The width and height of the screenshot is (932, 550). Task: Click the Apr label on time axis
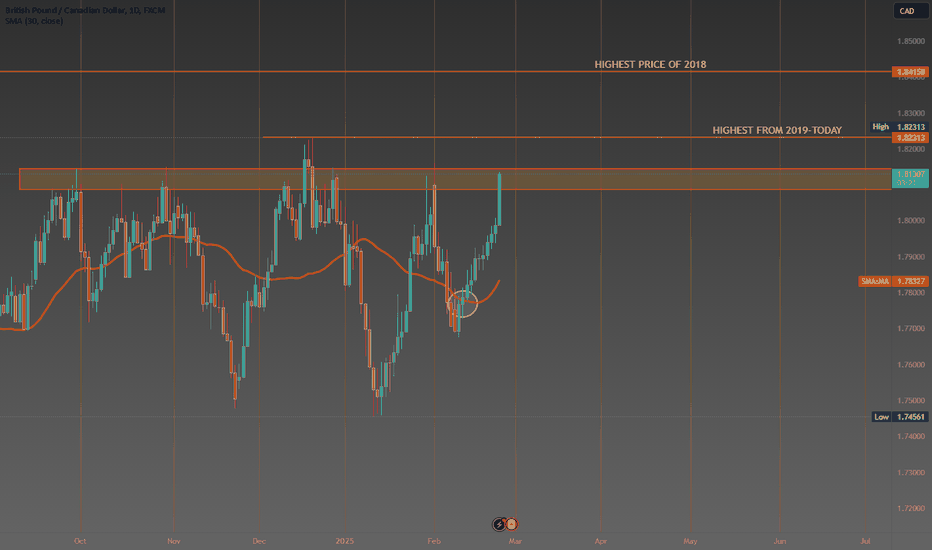point(601,541)
